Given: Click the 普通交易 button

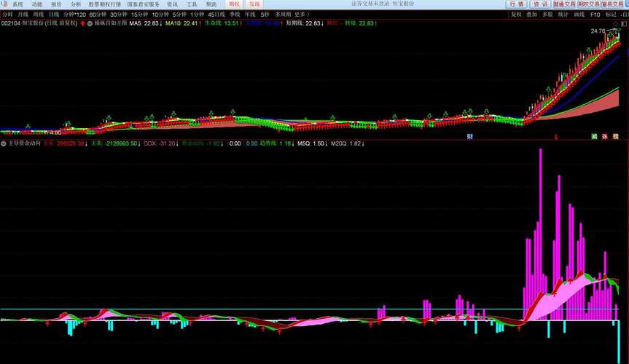Looking at the screenshot, I should pyautogui.click(x=563, y=4).
